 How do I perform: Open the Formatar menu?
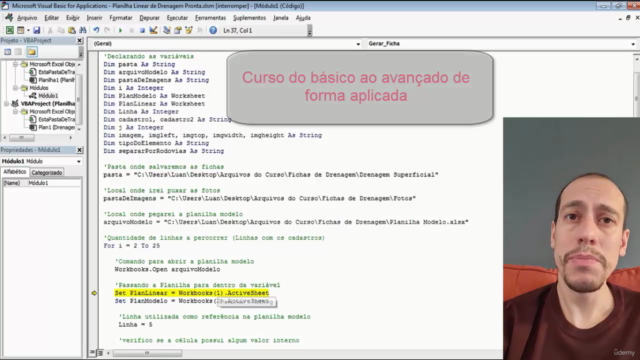pos(121,18)
